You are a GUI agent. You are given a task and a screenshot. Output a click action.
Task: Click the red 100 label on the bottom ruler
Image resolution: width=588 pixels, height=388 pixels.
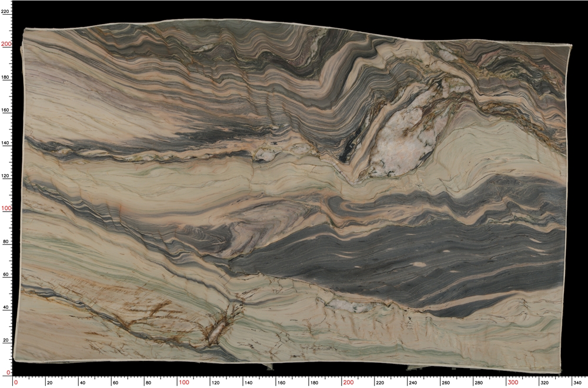click(185, 383)
